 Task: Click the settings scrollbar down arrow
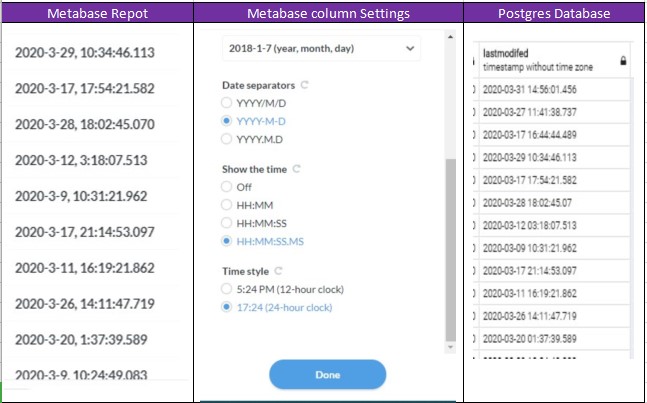pyautogui.click(x=451, y=347)
